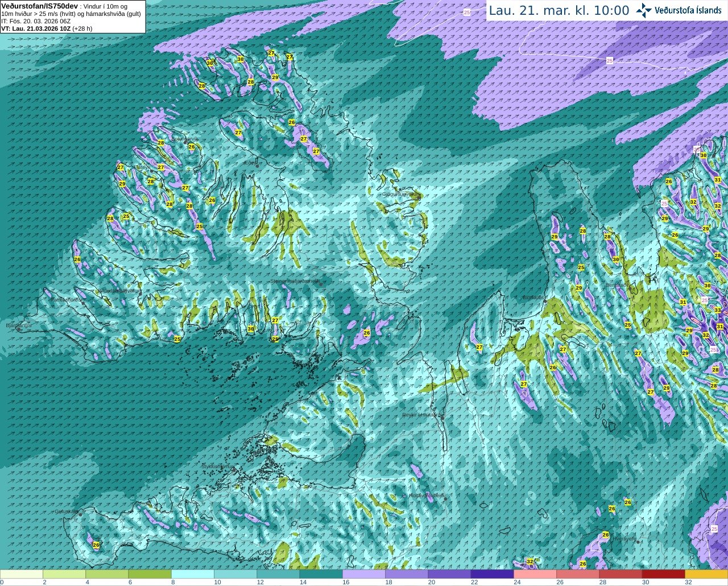Click the Gjögurflugvöllur place label
This screenshot has height=586, width=728.
(400, 194)
